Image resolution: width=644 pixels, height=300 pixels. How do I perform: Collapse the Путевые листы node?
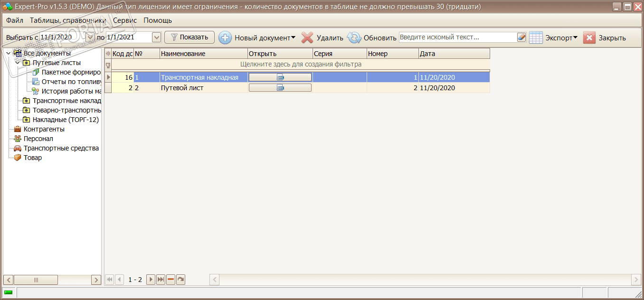tap(18, 62)
